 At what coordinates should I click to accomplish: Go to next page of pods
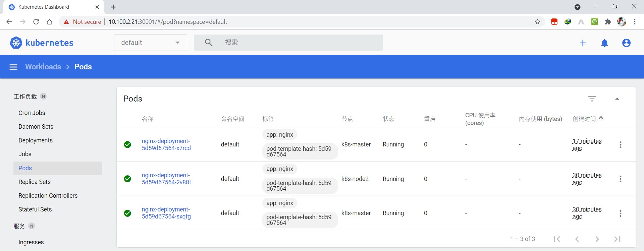597,239
